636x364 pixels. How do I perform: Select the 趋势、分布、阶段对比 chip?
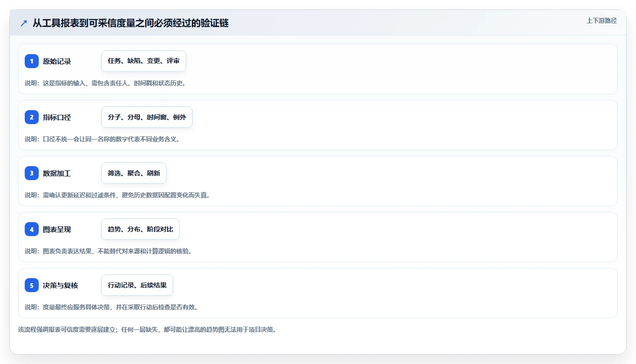click(x=140, y=229)
